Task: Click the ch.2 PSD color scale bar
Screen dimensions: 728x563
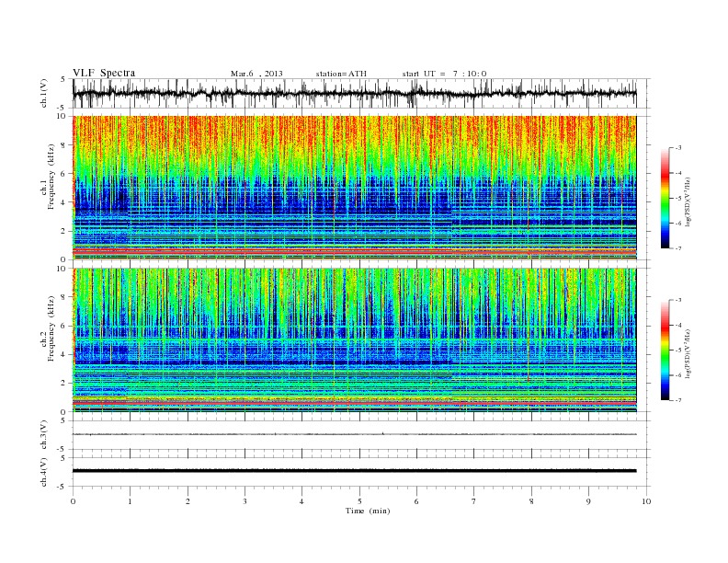Action: [665, 350]
